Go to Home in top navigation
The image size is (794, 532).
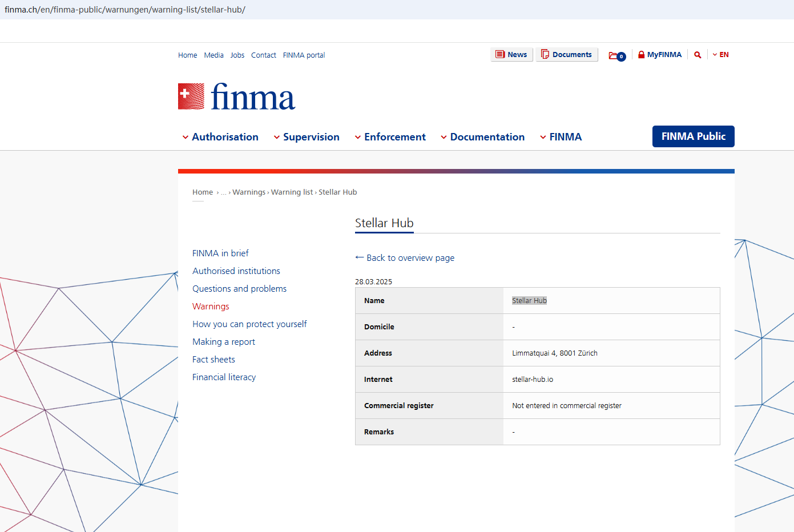pyautogui.click(x=187, y=55)
